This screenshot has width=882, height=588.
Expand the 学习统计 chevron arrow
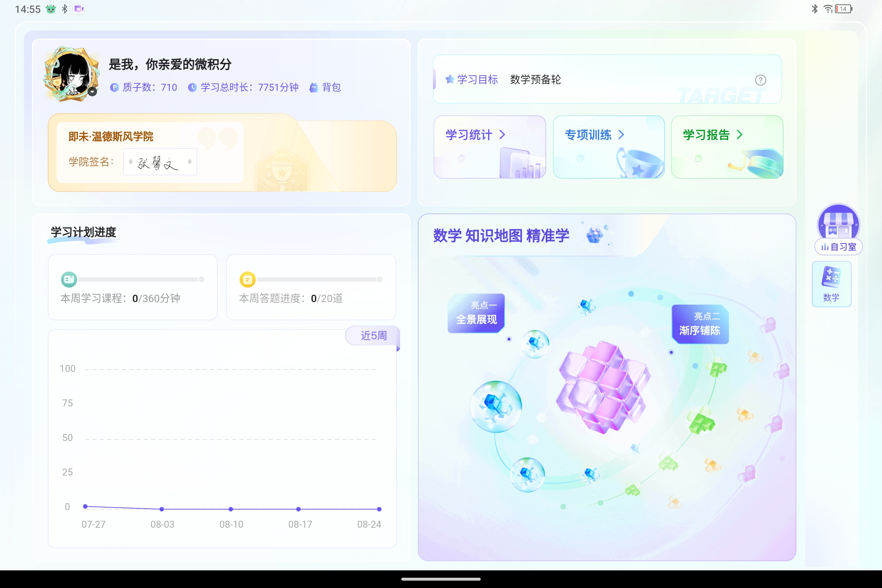(x=502, y=135)
